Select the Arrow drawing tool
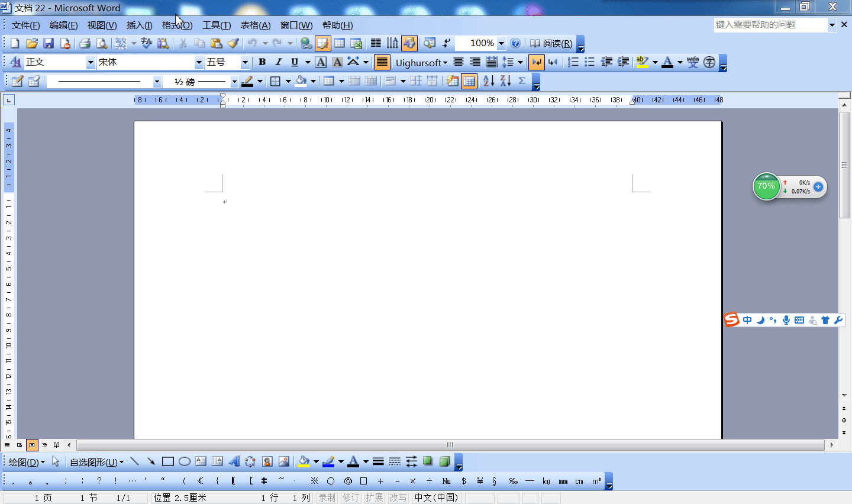 [x=151, y=461]
